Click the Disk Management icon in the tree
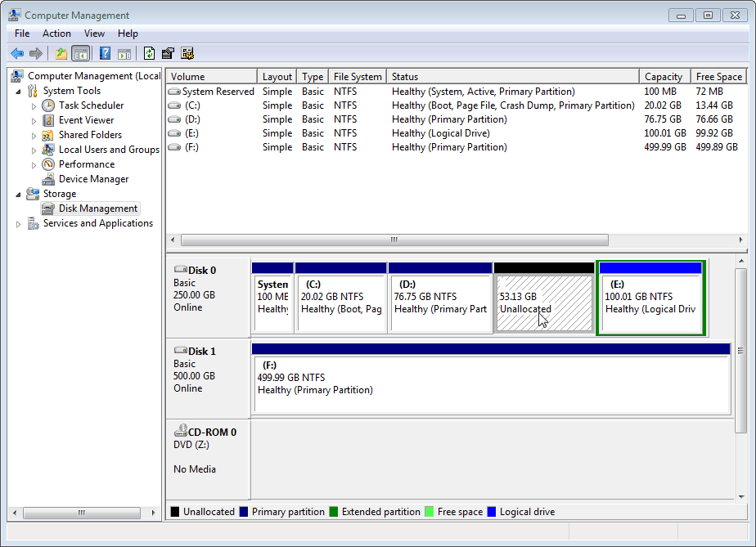Screen dimensions: 756x547 [x=47, y=208]
